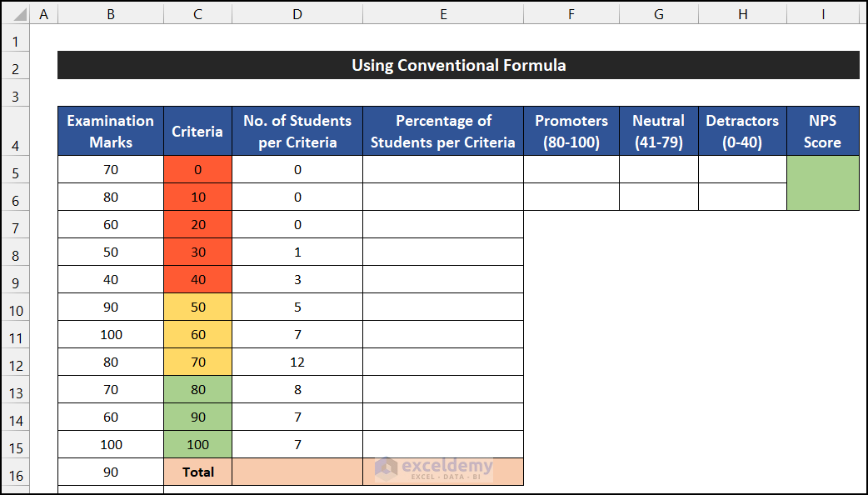The height and width of the screenshot is (495, 868).
Task: Click the Total label cell
Action: [197, 472]
